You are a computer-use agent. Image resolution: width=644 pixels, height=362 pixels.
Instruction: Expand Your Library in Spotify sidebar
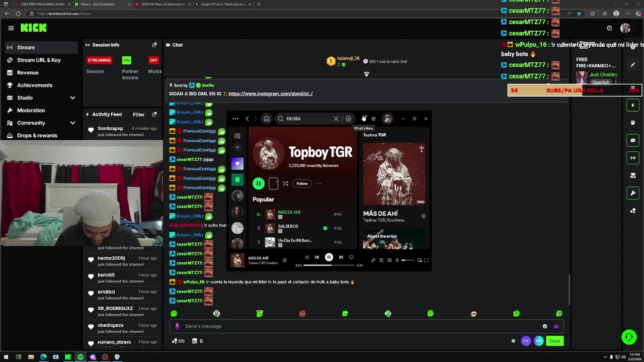pyautogui.click(x=237, y=136)
